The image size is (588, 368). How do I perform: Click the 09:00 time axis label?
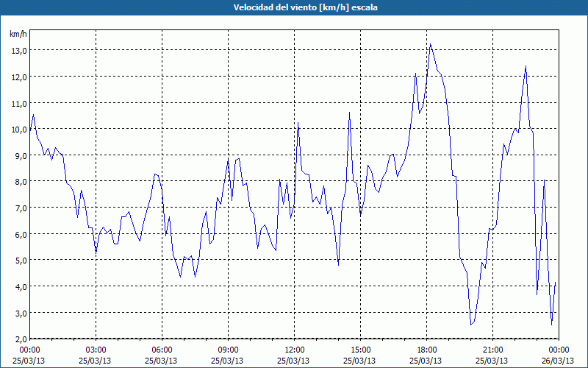228,350
